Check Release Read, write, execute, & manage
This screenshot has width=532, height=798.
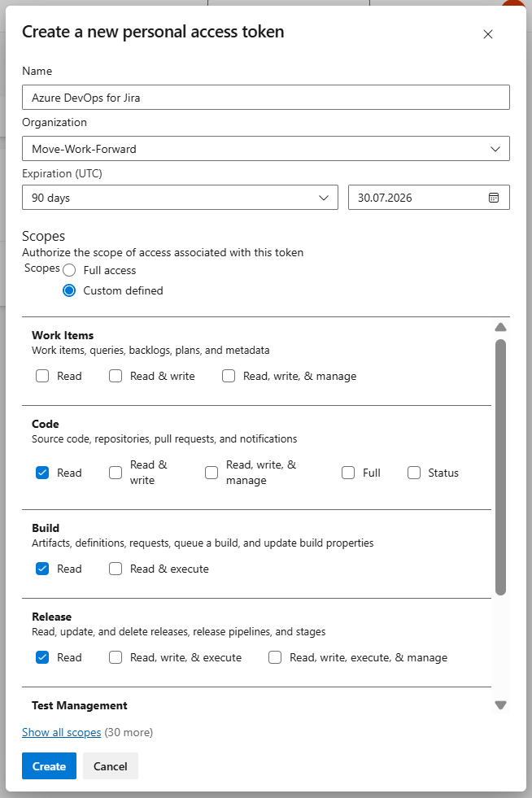pos(275,657)
